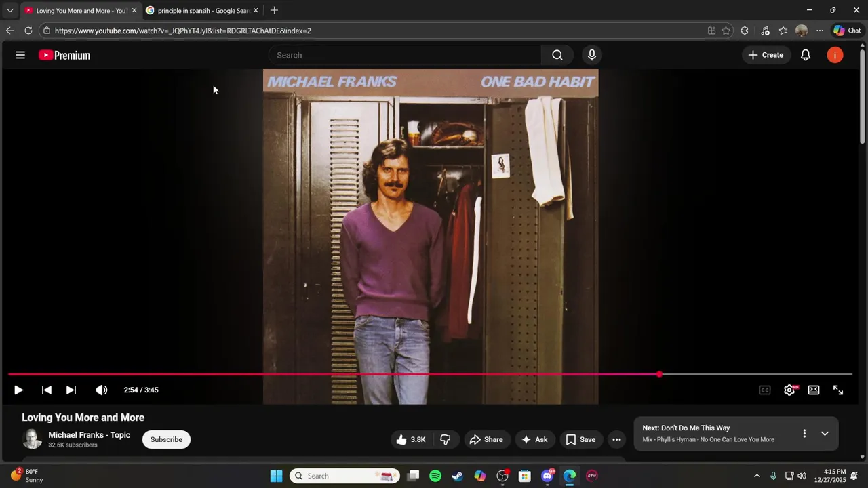
Task: Open the YouTube guide hamburger menu
Action: click(20, 55)
